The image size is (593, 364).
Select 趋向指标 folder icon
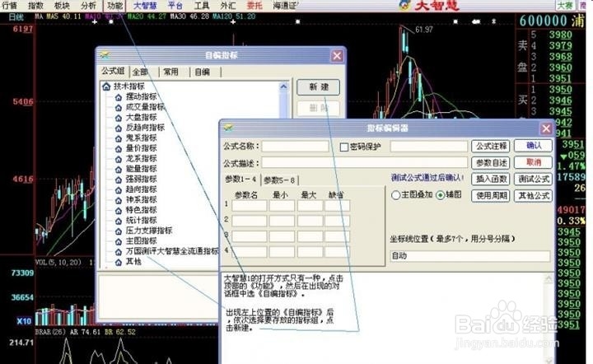click(x=119, y=189)
